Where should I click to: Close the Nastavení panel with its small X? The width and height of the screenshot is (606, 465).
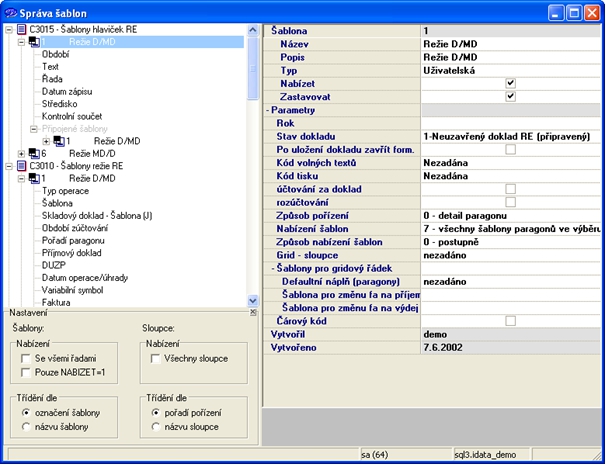point(251,314)
